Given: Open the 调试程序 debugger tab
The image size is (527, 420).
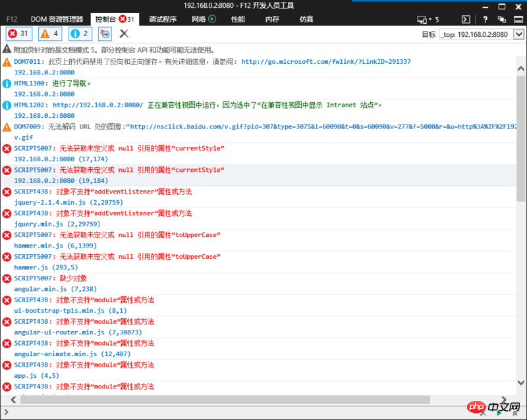Looking at the screenshot, I should tap(163, 19).
